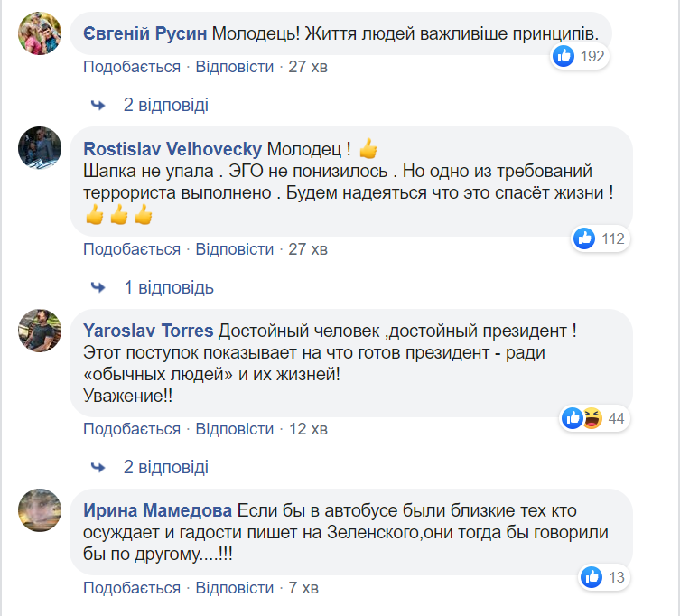
Task: Open Rostislav Velhovecky's profile name link
Action: point(172,148)
